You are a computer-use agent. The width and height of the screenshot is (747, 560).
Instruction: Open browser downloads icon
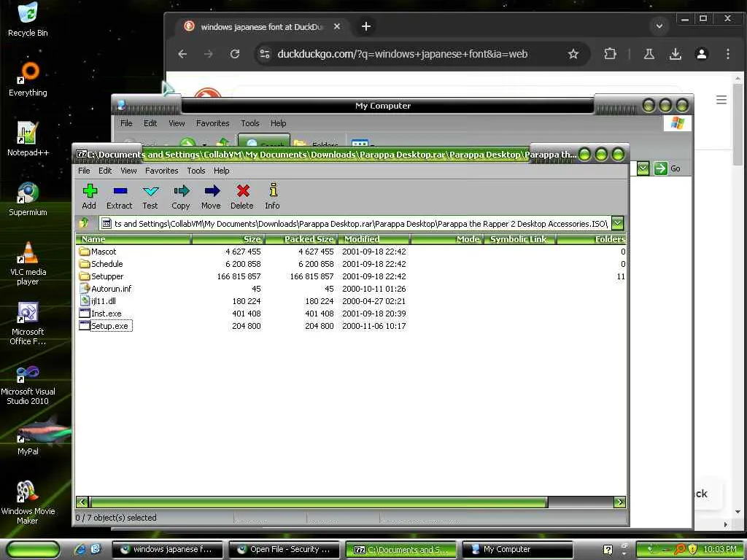point(675,54)
